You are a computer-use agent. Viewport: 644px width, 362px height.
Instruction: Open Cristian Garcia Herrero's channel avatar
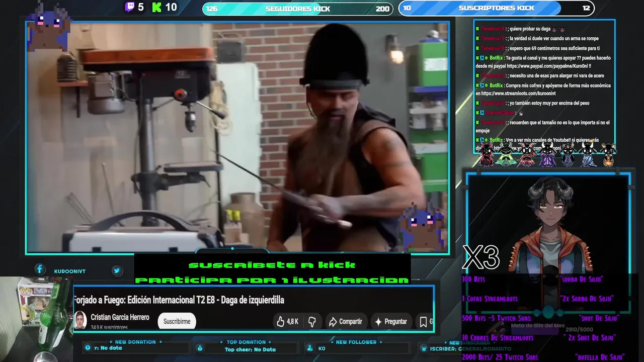80,320
